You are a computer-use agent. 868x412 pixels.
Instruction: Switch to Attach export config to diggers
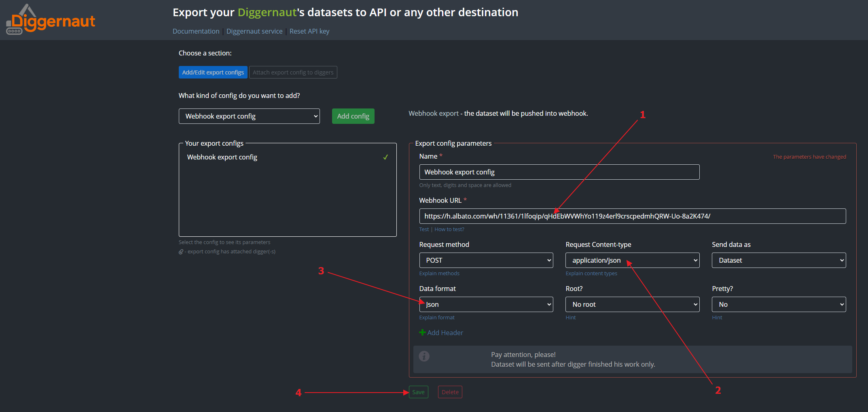(x=293, y=72)
